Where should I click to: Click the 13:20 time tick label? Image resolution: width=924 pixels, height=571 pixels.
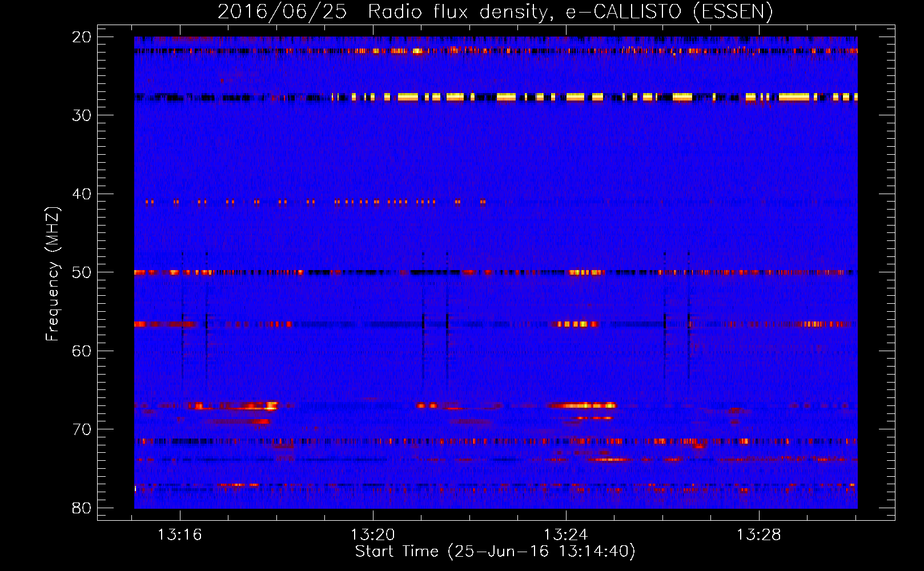pos(373,535)
